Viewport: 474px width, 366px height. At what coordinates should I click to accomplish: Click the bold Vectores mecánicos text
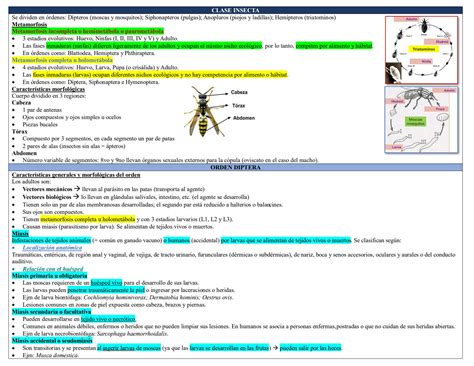(47, 189)
